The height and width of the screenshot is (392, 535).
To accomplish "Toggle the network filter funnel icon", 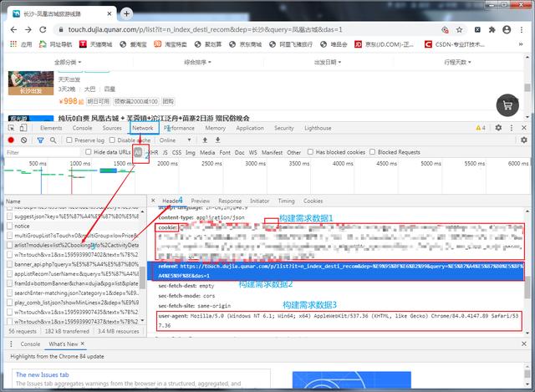I will (x=40, y=140).
